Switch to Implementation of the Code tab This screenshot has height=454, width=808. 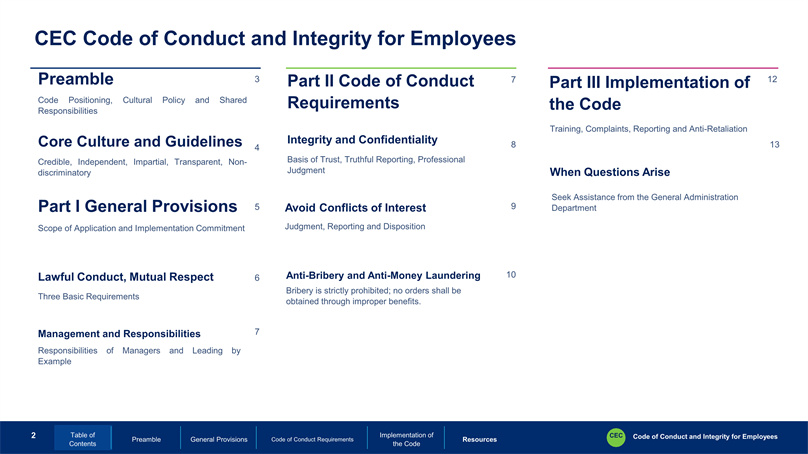pos(406,439)
